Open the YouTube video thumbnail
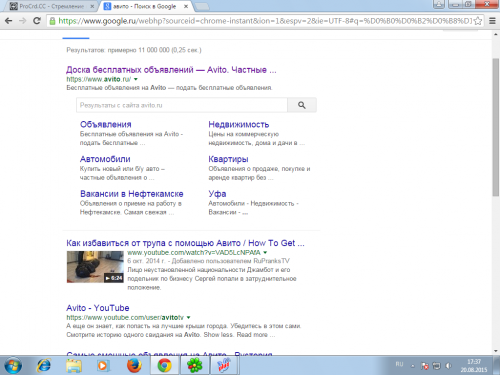Image resolution: width=500 pixels, height=375 pixels. (95, 267)
